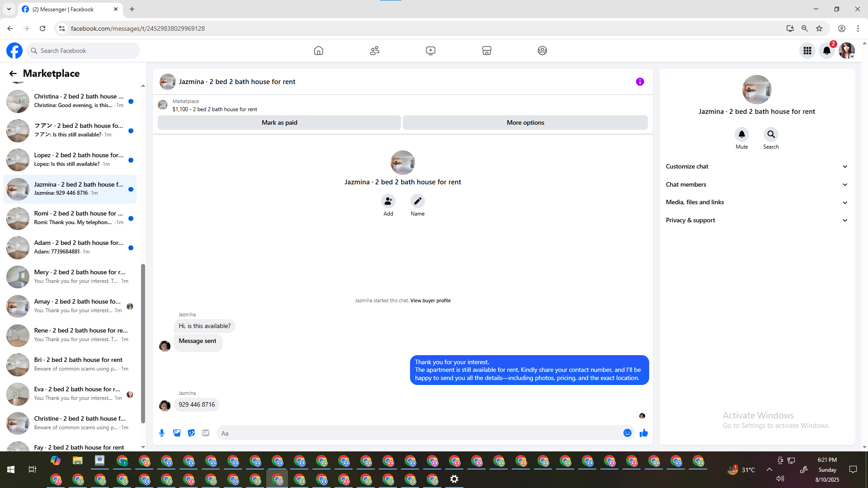Mute this chat with the bell icon
868x488 pixels.
(x=741, y=135)
